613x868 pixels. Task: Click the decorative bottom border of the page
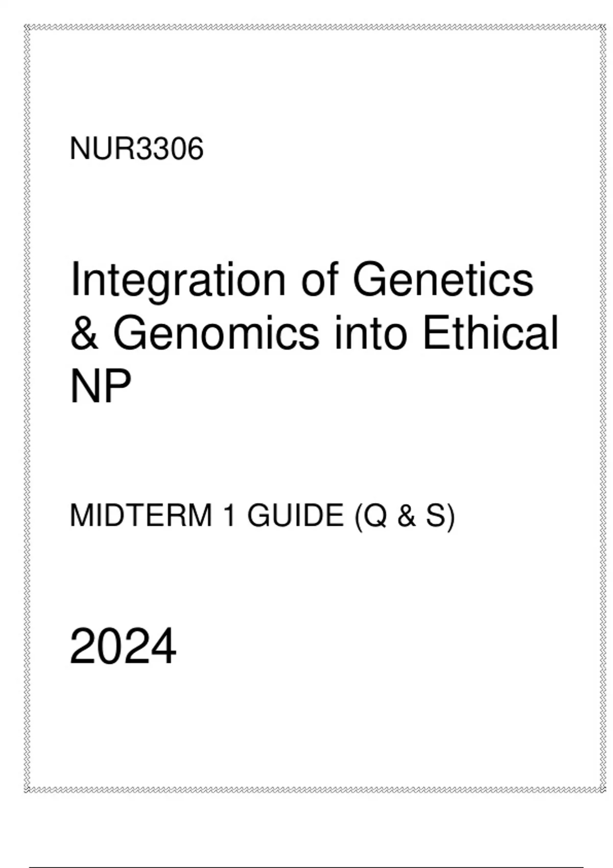(x=315, y=790)
